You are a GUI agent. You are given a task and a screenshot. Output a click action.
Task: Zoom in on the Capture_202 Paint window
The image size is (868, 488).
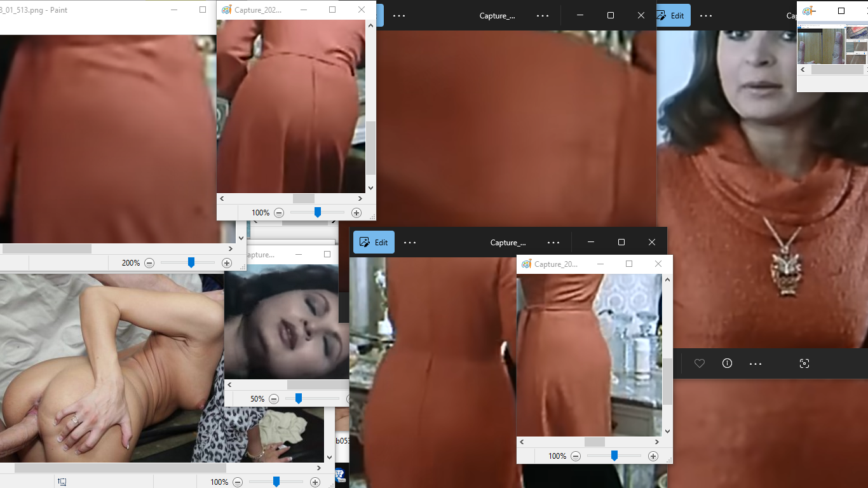(356, 213)
